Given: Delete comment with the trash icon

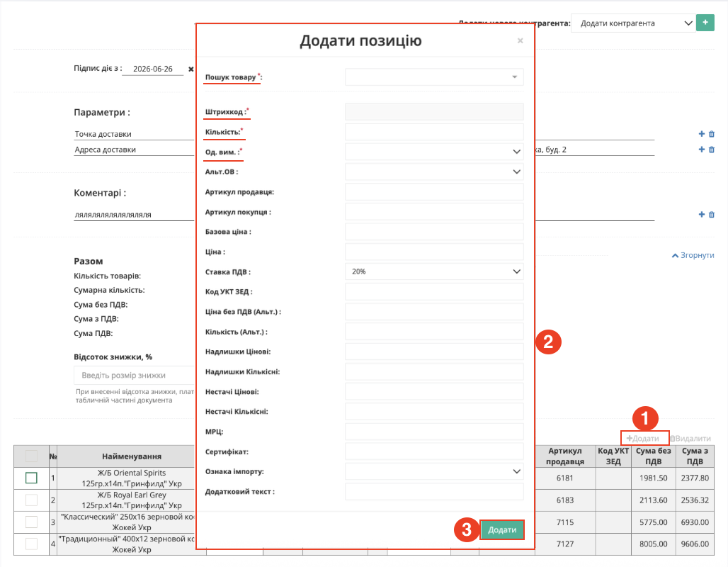Looking at the screenshot, I should point(711,214).
